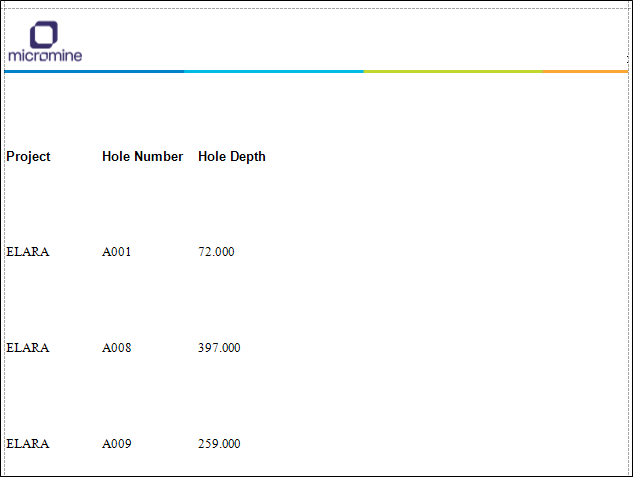Click the 397.000 hole depth value
The height and width of the screenshot is (477, 633).
tap(219, 348)
